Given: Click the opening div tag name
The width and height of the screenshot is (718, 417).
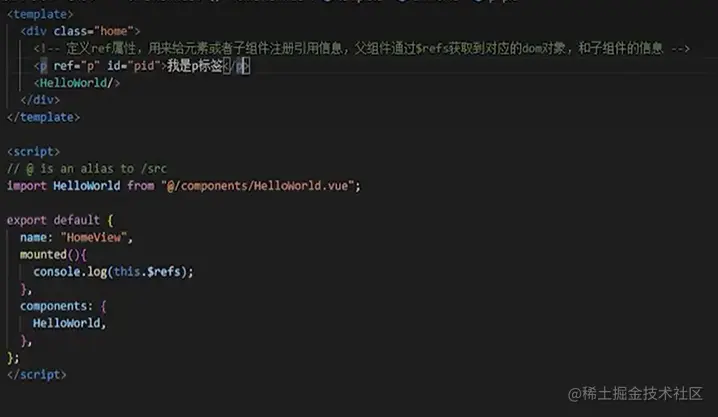Looking at the screenshot, I should click(x=37, y=31).
